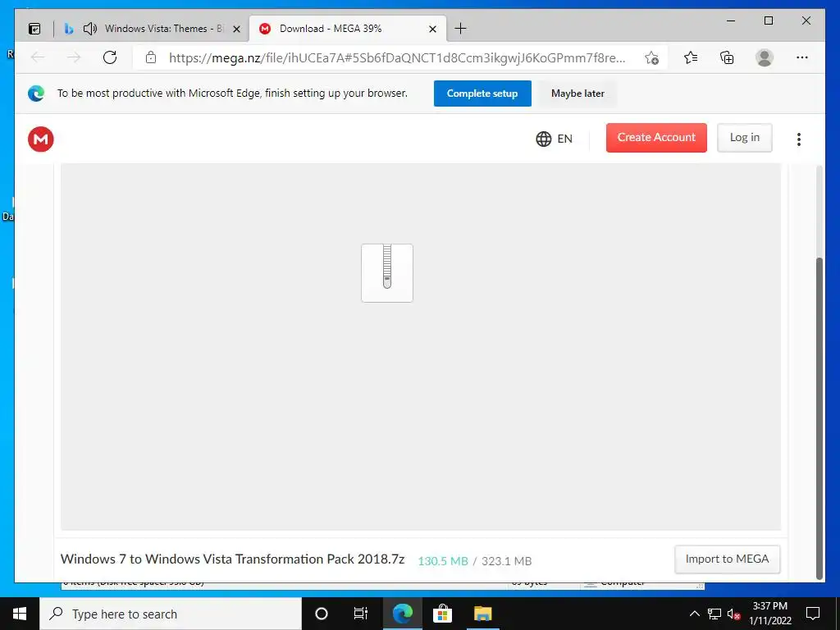840x630 pixels.
Task: Click file name Windows Vista Transformation Pack 2018.7z
Action: coord(232,559)
